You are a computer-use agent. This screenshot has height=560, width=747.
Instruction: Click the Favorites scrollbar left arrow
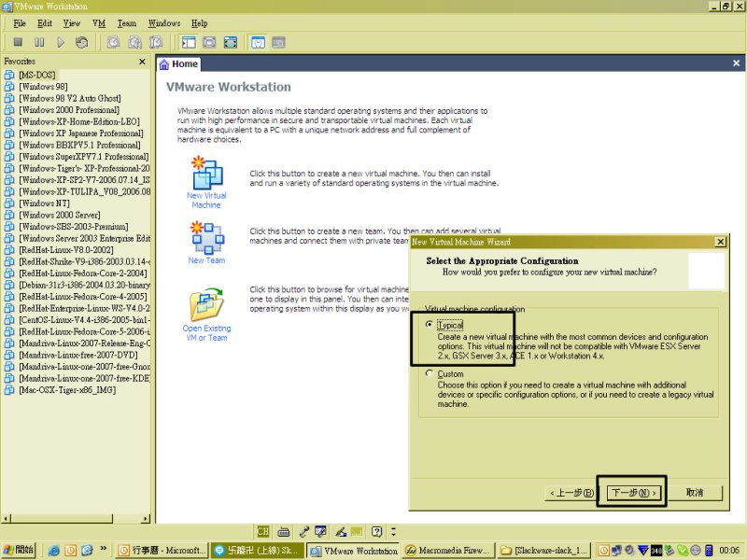tap(7, 518)
